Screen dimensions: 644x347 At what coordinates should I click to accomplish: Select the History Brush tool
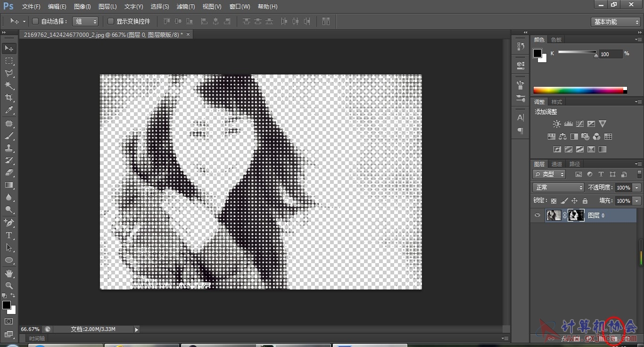click(9, 160)
